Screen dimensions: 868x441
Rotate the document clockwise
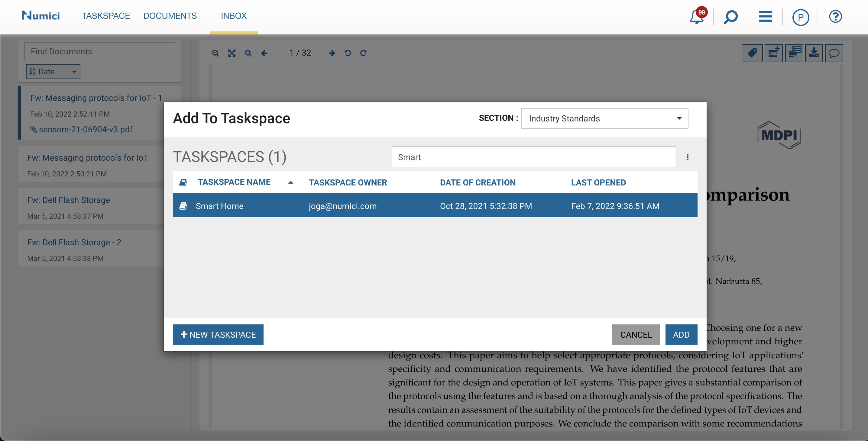[x=363, y=53]
